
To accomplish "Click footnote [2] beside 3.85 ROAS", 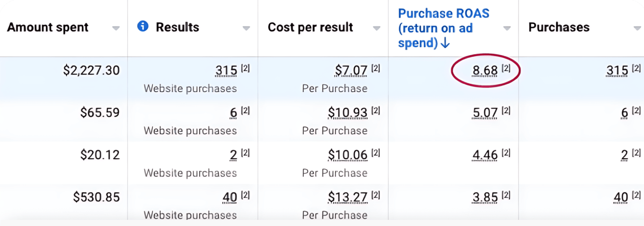I will click(x=506, y=195).
